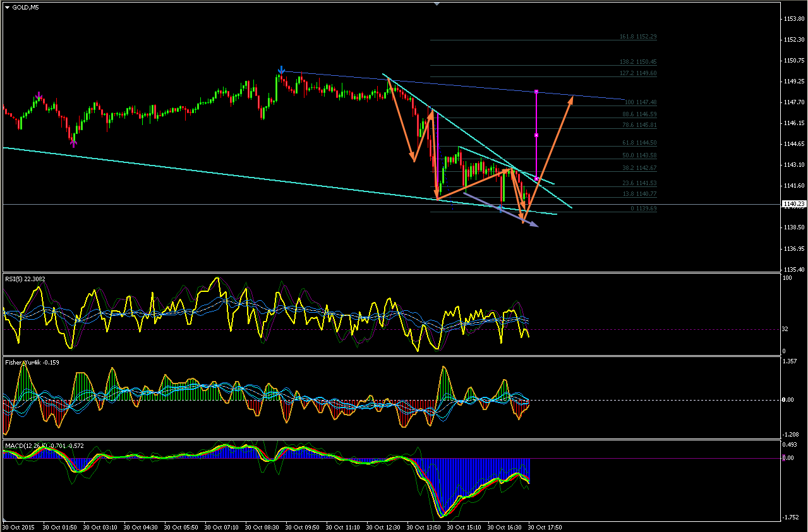Click the MACD scale value -1.752
The height and width of the screenshot is (532, 808).
pos(790,517)
